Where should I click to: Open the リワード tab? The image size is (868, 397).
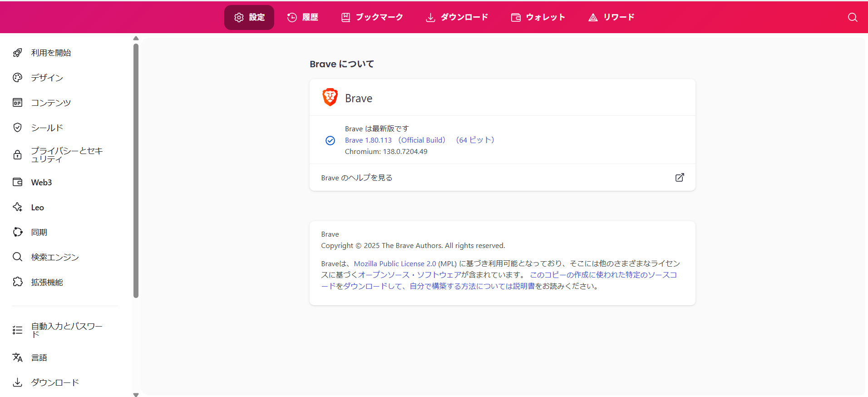click(x=612, y=17)
